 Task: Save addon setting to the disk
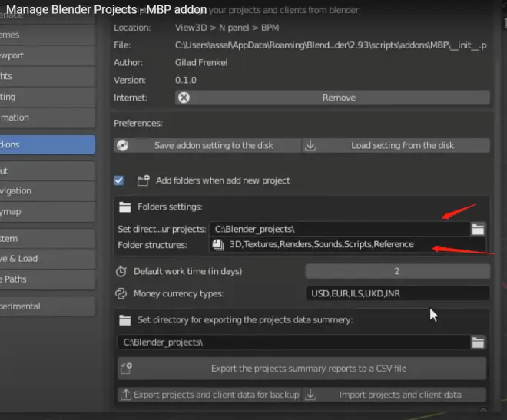(x=207, y=145)
